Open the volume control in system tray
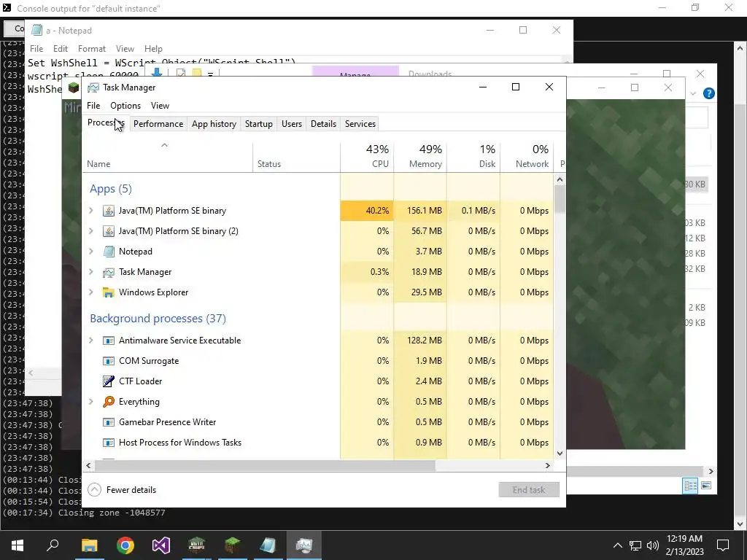The height and width of the screenshot is (560, 747). (x=653, y=545)
